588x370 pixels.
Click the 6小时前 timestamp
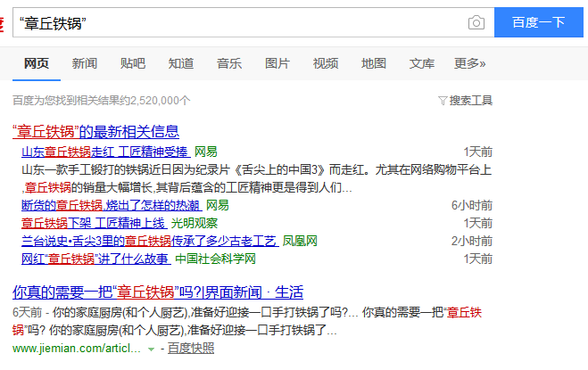click(472, 205)
